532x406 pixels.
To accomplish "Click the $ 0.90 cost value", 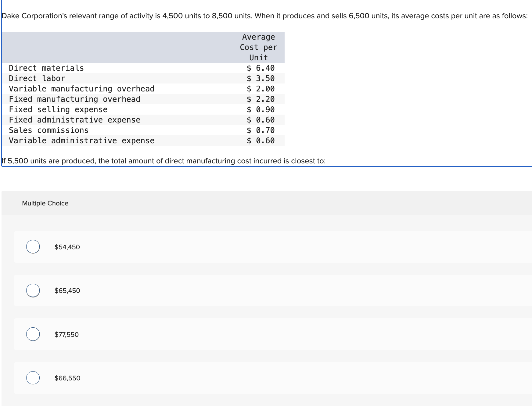I will click(x=261, y=109).
